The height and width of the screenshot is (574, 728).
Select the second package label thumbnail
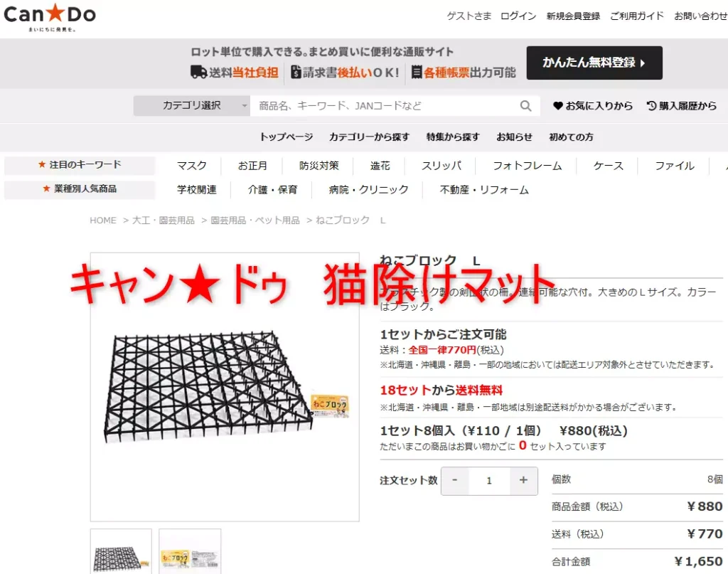coord(190,552)
